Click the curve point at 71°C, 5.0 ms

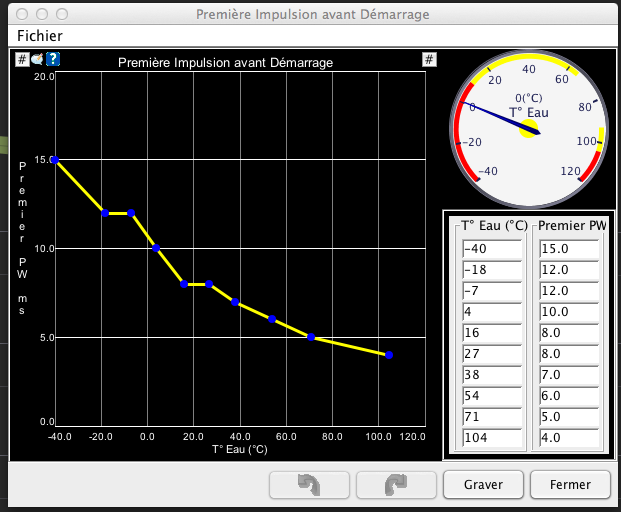click(x=311, y=337)
